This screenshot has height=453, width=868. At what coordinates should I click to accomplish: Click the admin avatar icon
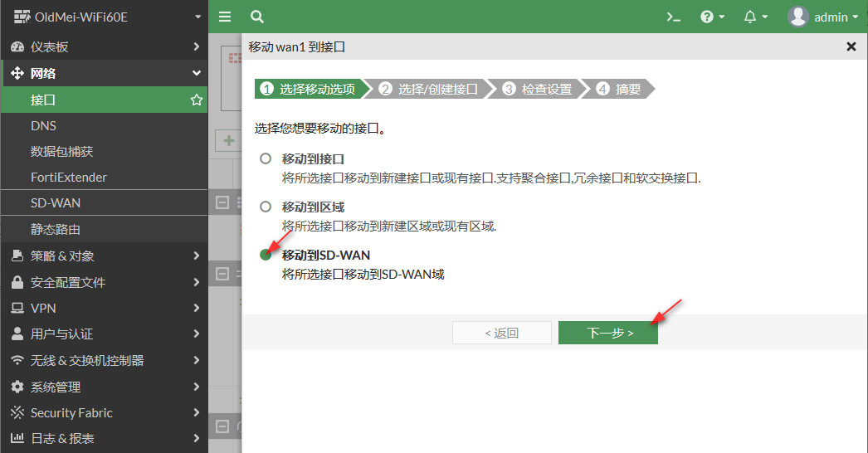pos(797,17)
